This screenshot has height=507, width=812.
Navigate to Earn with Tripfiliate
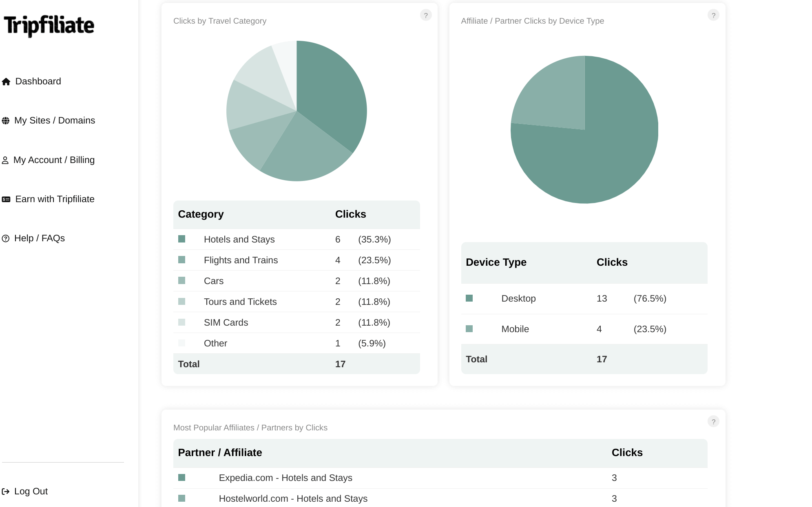click(55, 199)
